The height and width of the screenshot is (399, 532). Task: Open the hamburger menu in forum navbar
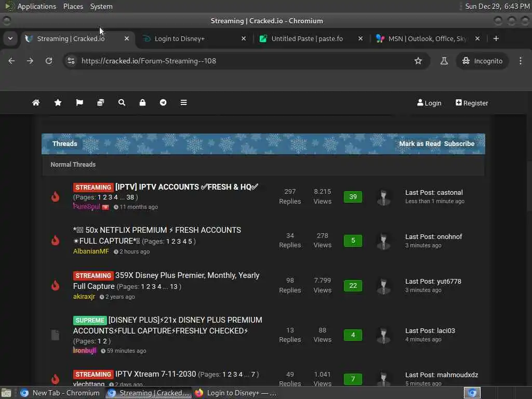click(183, 102)
